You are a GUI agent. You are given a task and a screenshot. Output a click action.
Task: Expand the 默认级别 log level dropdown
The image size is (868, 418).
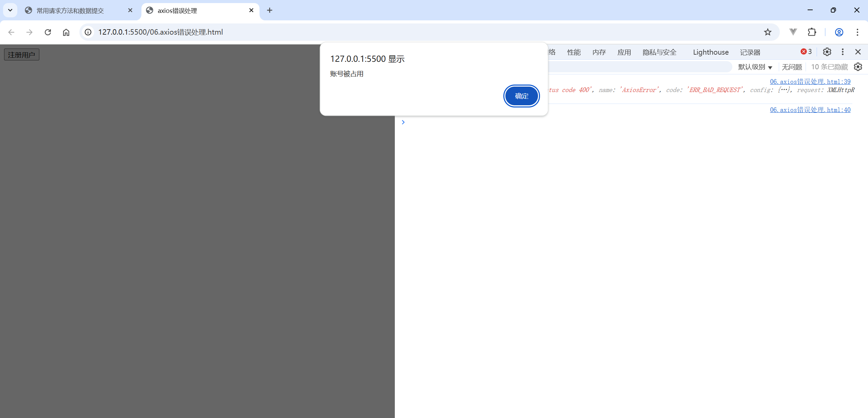[x=755, y=67]
